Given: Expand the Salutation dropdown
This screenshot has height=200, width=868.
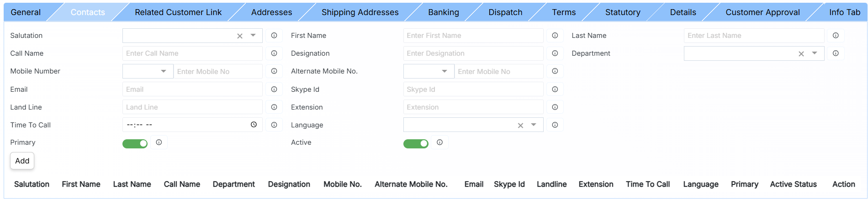Looking at the screenshot, I should (253, 35).
